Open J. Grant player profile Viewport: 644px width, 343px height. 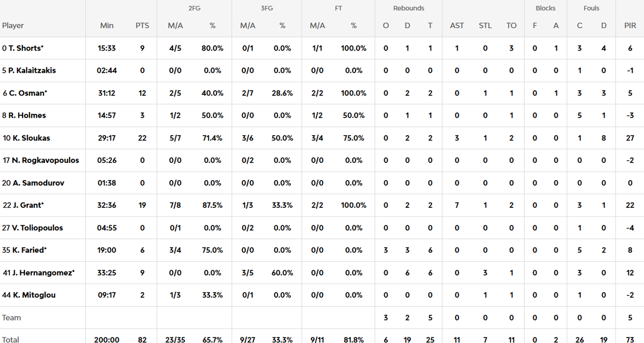pos(26,206)
